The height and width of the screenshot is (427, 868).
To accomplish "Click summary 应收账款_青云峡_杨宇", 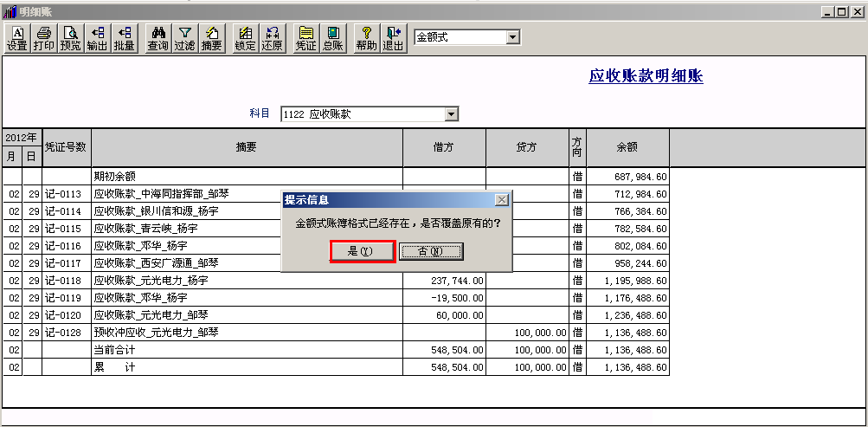I will [145, 228].
